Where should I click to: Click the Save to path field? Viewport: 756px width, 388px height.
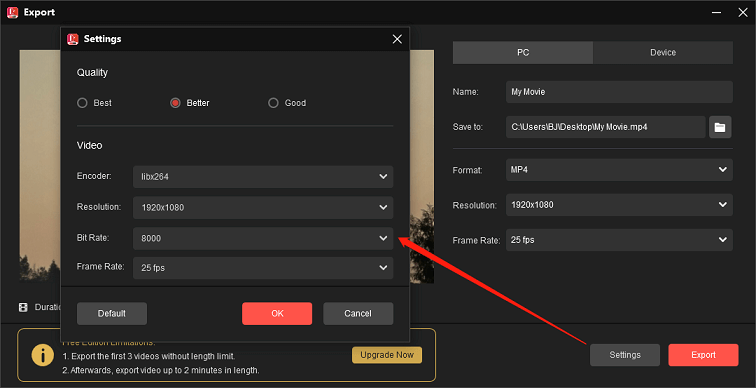[606, 127]
